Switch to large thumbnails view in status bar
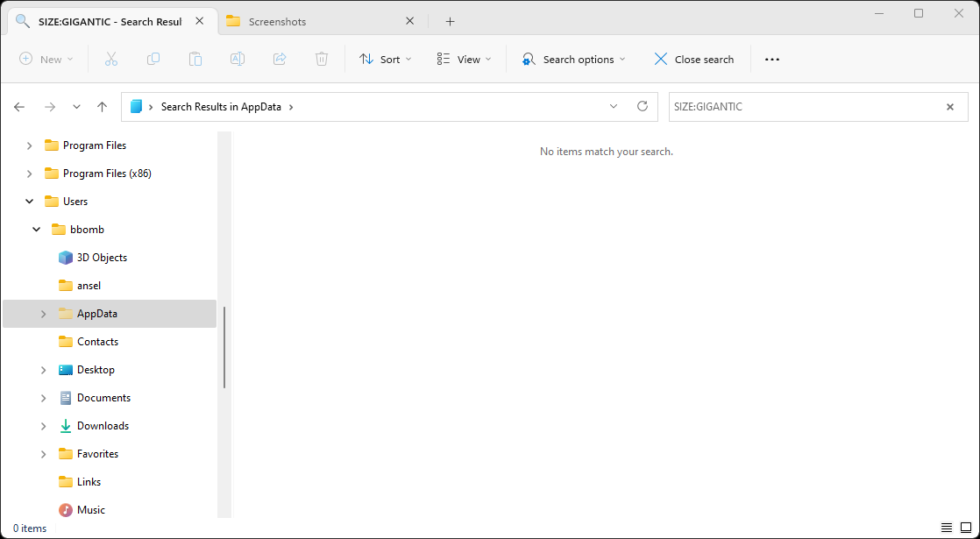Image resolution: width=980 pixels, height=539 pixels. coord(965,528)
